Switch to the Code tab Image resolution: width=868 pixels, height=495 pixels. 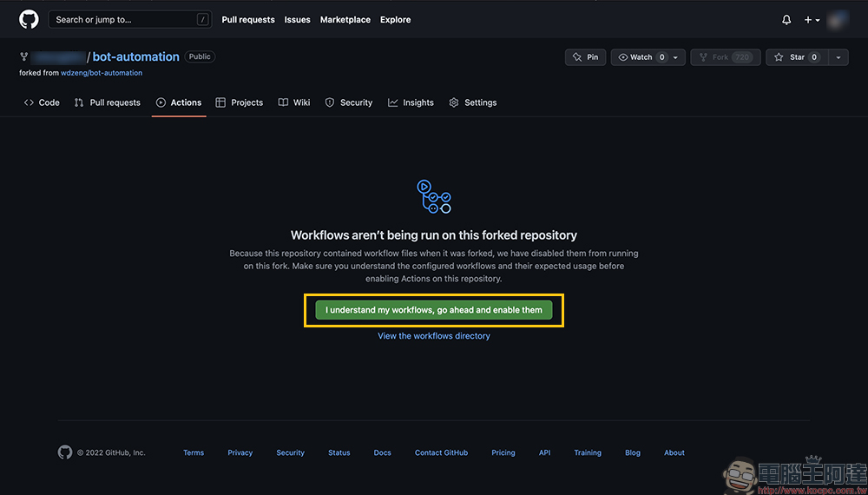[42, 102]
